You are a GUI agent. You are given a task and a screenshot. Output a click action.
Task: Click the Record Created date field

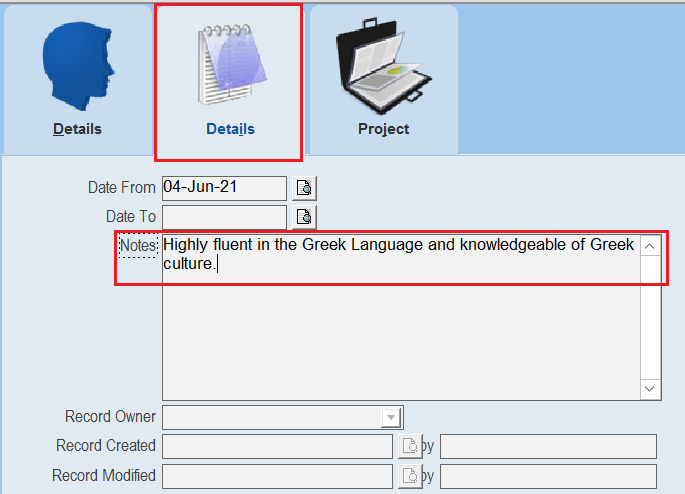click(277, 446)
